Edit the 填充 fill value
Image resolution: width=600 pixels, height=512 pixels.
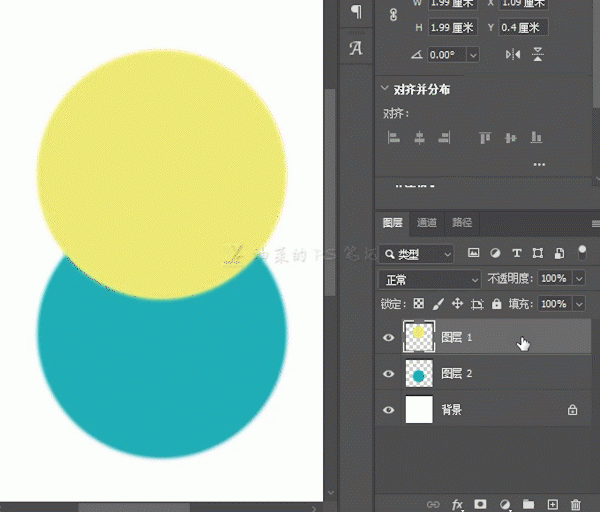(x=554, y=304)
